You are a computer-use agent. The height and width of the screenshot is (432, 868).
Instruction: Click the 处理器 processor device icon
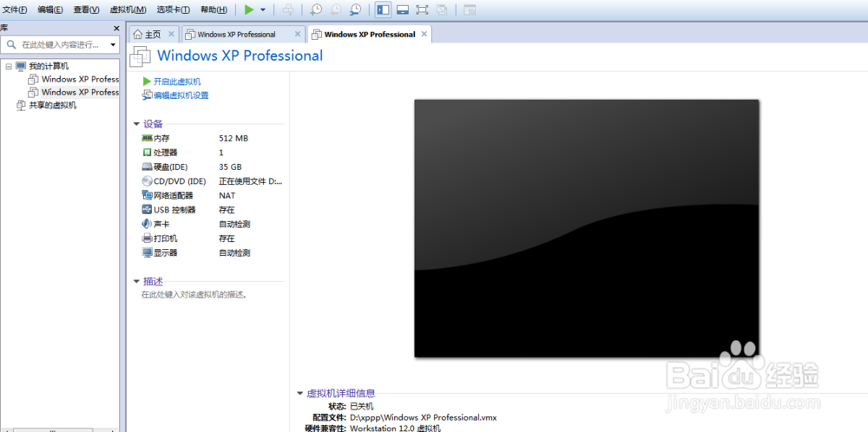pyautogui.click(x=147, y=153)
